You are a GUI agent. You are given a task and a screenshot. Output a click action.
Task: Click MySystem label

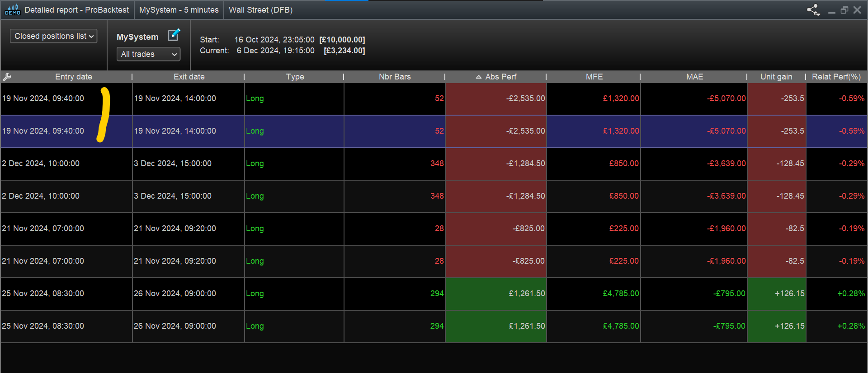pos(137,37)
